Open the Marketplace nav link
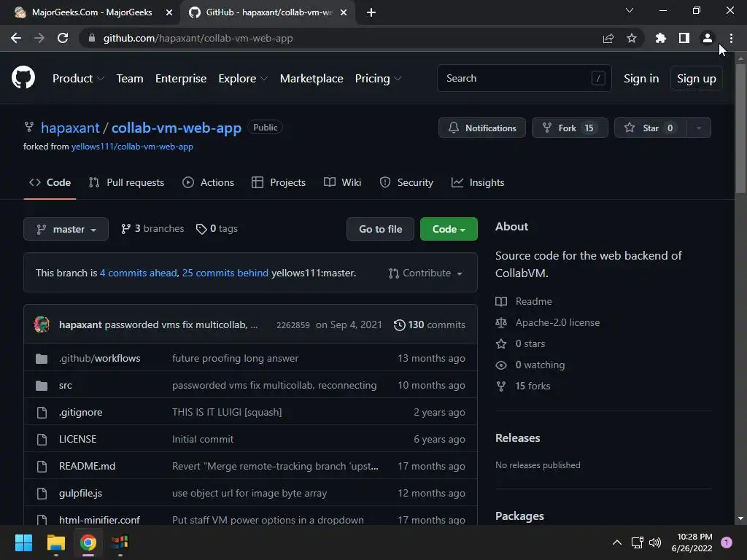Screen dimensions: 747x560 pyautogui.click(x=311, y=79)
